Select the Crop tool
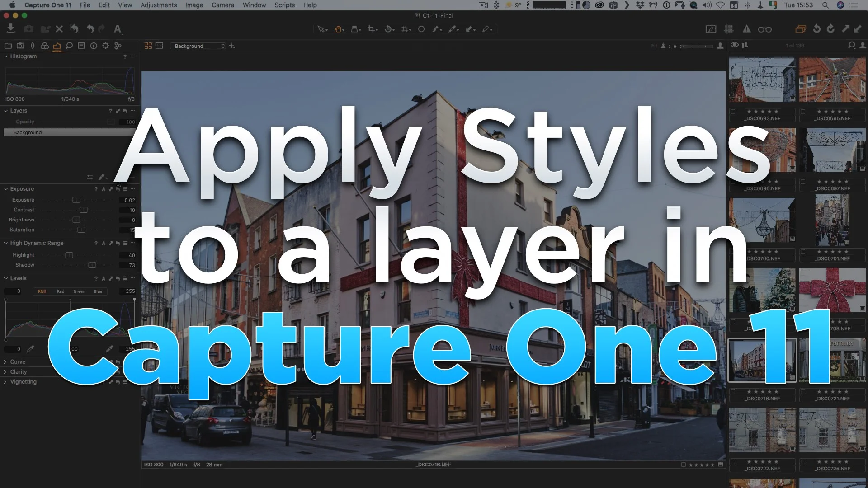The image size is (868, 488). pyautogui.click(x=372, y=28)
